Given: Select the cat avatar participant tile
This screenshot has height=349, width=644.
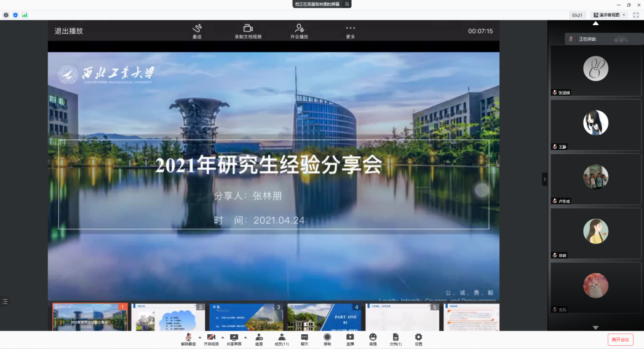Looking at the screenshot, I should pos(595,288).
